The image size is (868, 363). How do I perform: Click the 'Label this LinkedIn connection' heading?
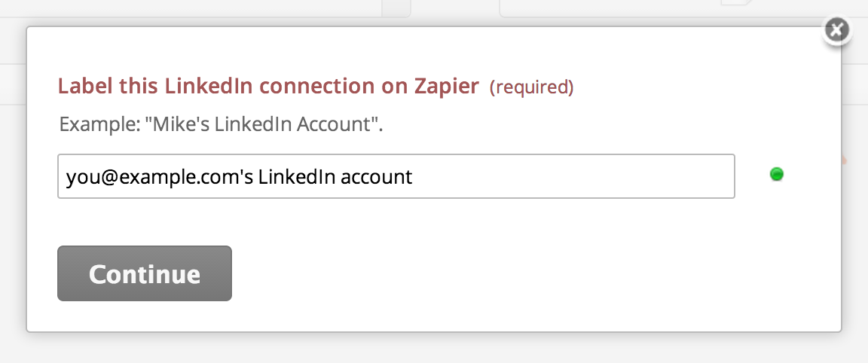(x=268, y=87)
